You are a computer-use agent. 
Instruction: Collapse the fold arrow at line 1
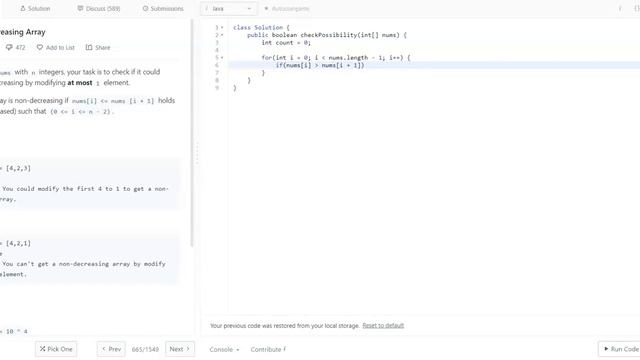point(222,27)
